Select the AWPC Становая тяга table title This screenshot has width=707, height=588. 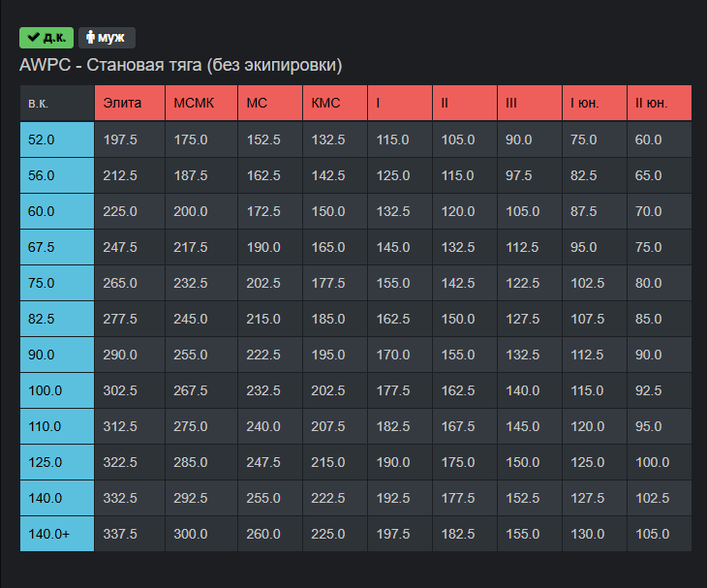[x=181, y=65]
